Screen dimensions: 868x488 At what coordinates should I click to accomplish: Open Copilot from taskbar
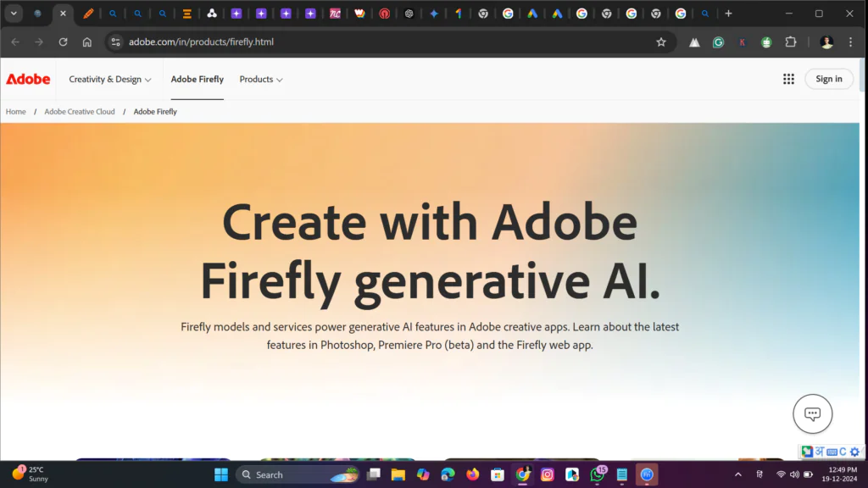[x=423, y=474]
